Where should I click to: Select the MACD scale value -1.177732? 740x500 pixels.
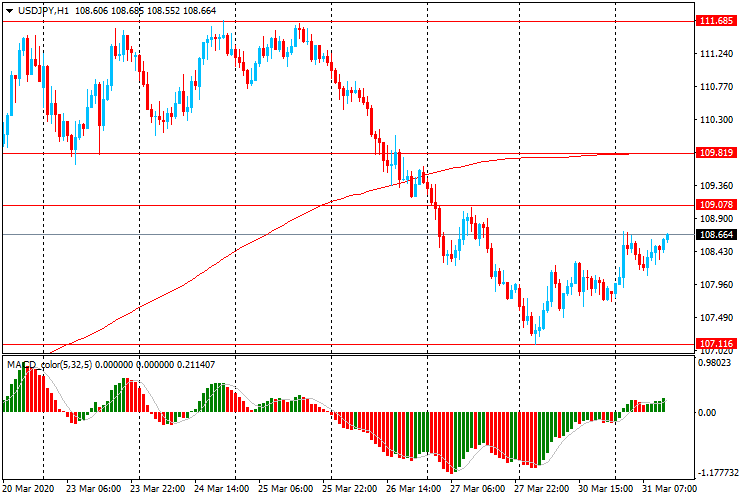718,473
